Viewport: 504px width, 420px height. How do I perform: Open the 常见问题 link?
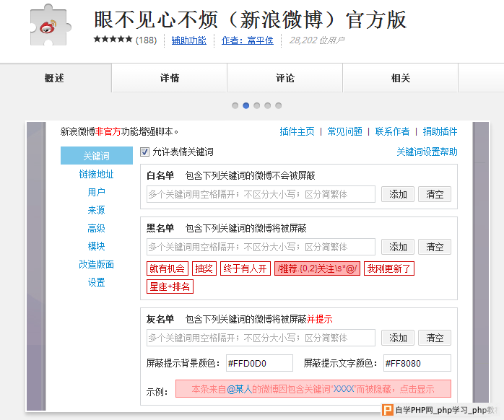pyautogui.click(x=344, y=131)
